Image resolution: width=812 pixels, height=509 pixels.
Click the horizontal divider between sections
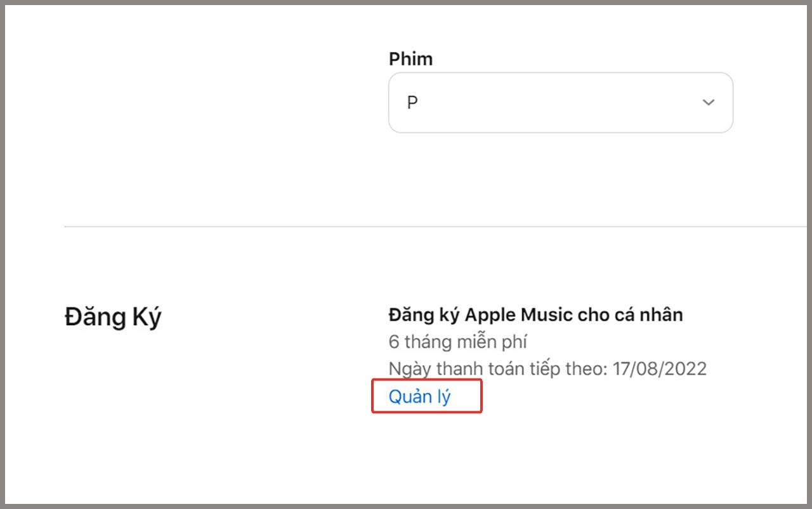click(x=406, y=226)
